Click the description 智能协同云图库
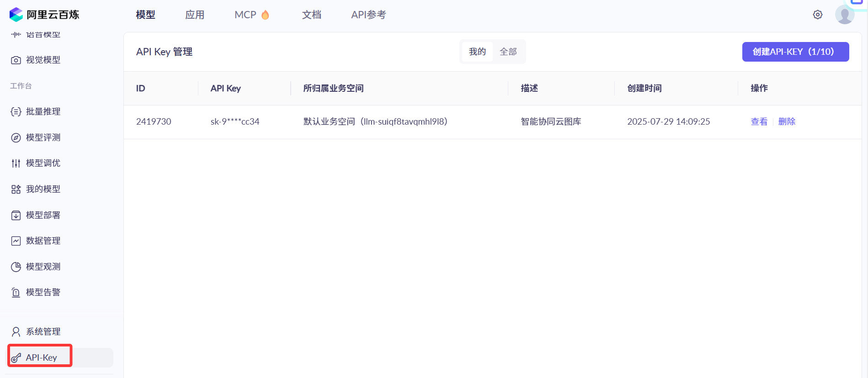The height and width of the screenshot is (378, 868). [x=551, y=121]
